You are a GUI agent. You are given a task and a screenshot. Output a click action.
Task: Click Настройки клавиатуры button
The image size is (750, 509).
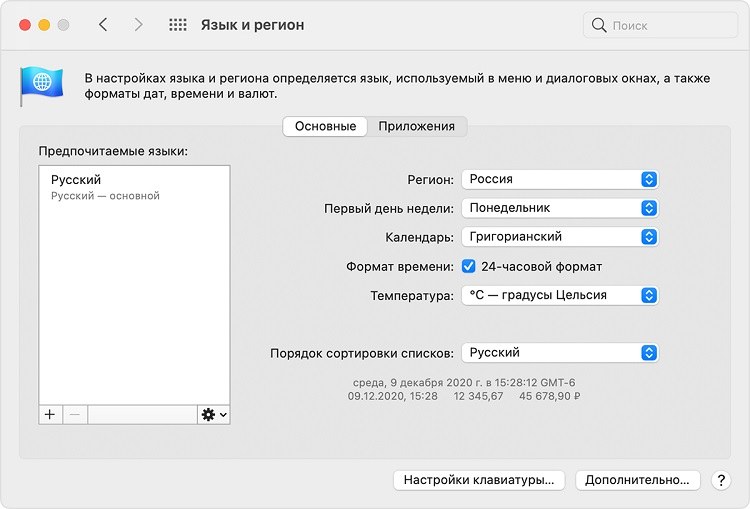coord(479,480)
